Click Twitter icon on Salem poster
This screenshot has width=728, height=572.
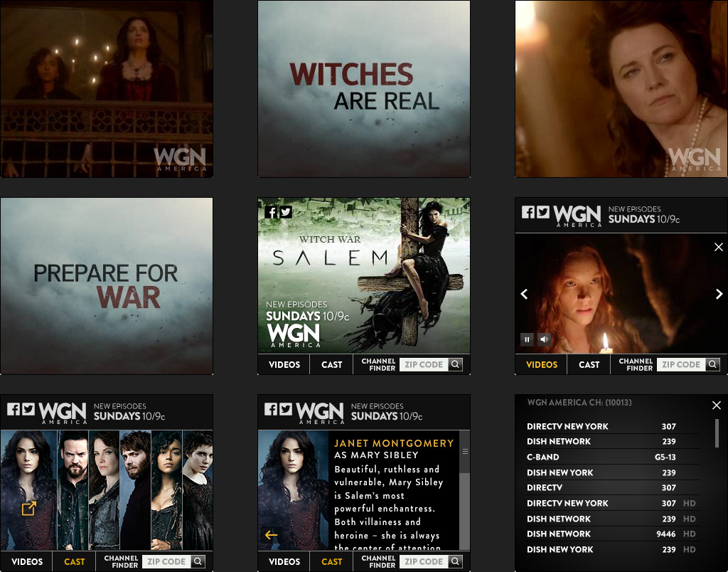tap(286, 211)
